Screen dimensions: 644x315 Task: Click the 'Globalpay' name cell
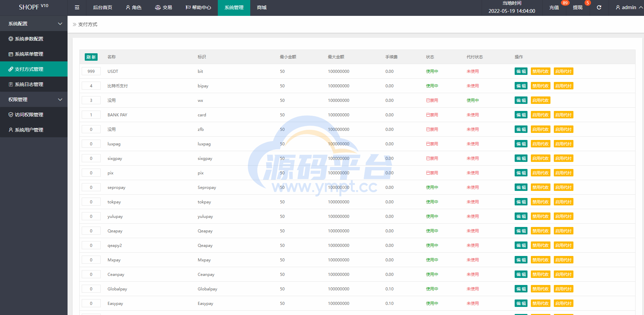[x=117, y=289]
